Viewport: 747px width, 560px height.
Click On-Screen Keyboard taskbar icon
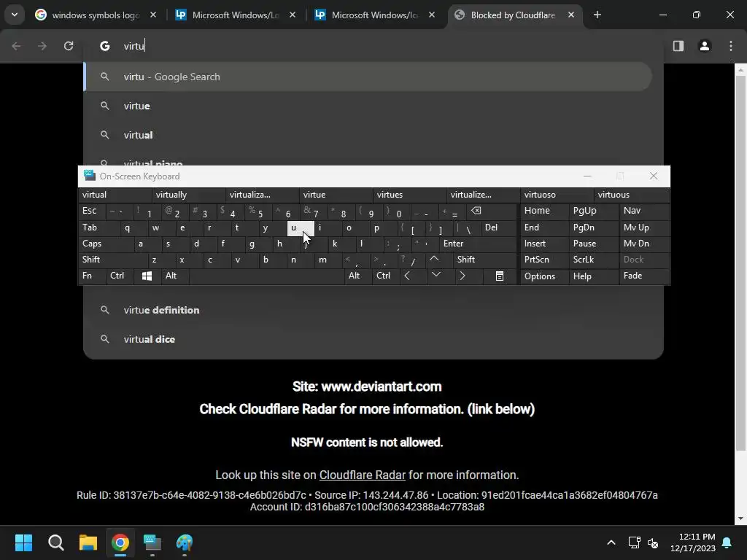[152, 542]
